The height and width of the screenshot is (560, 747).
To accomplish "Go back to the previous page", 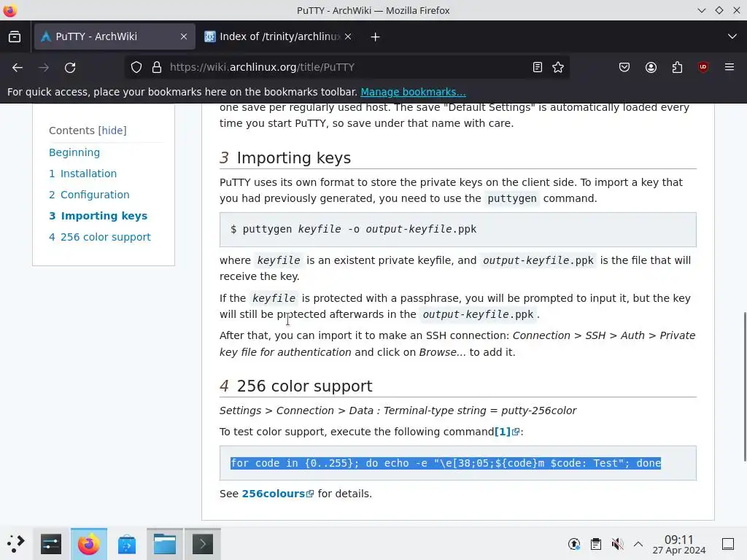I will [18, 68].
